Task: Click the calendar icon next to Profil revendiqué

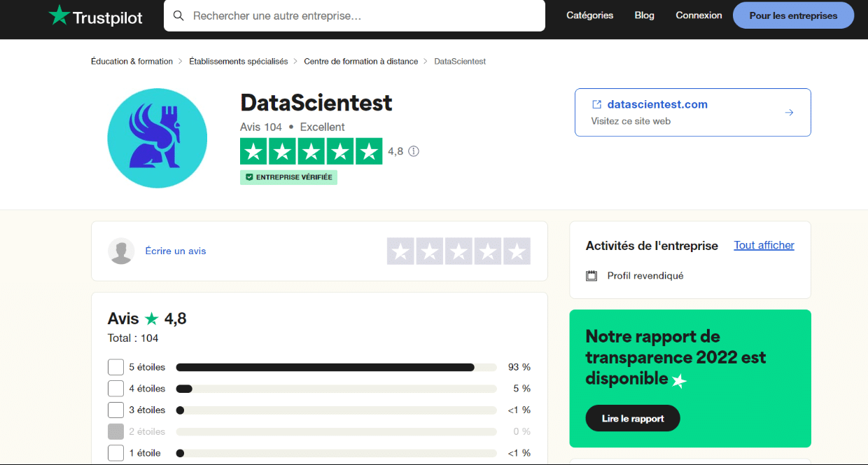Action: point(591,276)
